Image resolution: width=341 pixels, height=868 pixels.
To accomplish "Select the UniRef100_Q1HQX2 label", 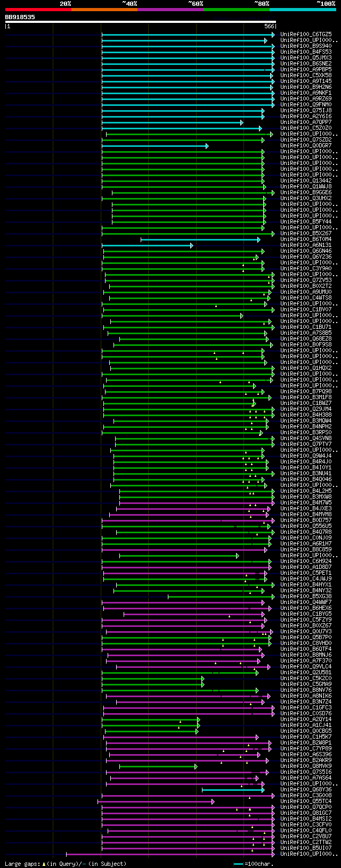I will point(306,368).
